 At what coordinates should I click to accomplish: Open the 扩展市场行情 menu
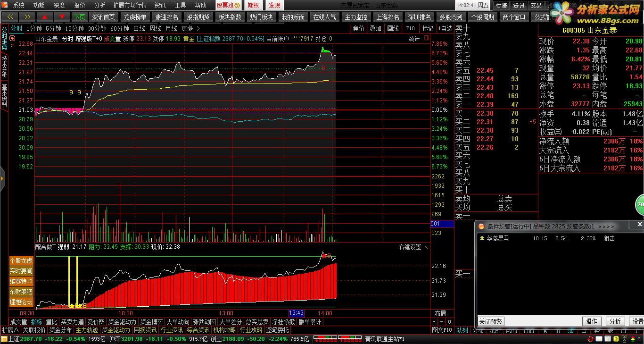pos(130,5)
